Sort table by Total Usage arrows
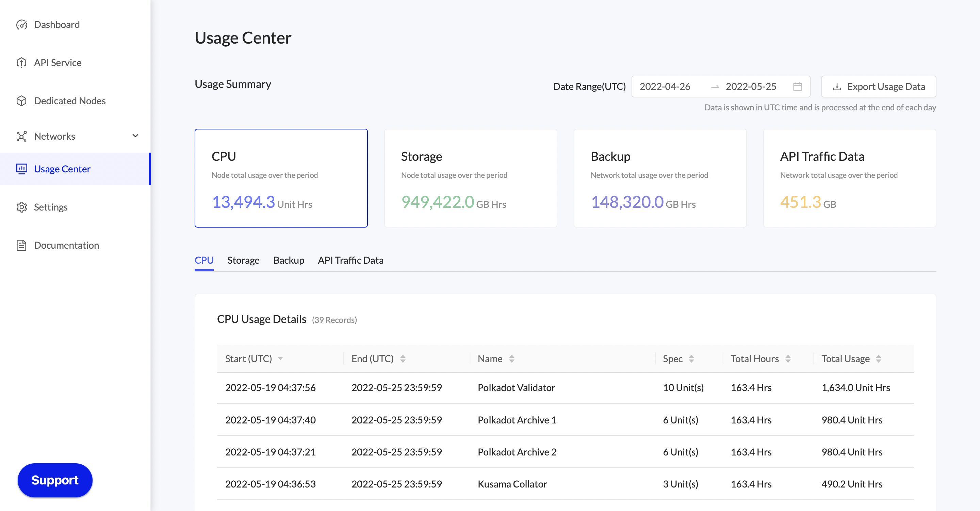980x511 pixels. click(878, 359)
